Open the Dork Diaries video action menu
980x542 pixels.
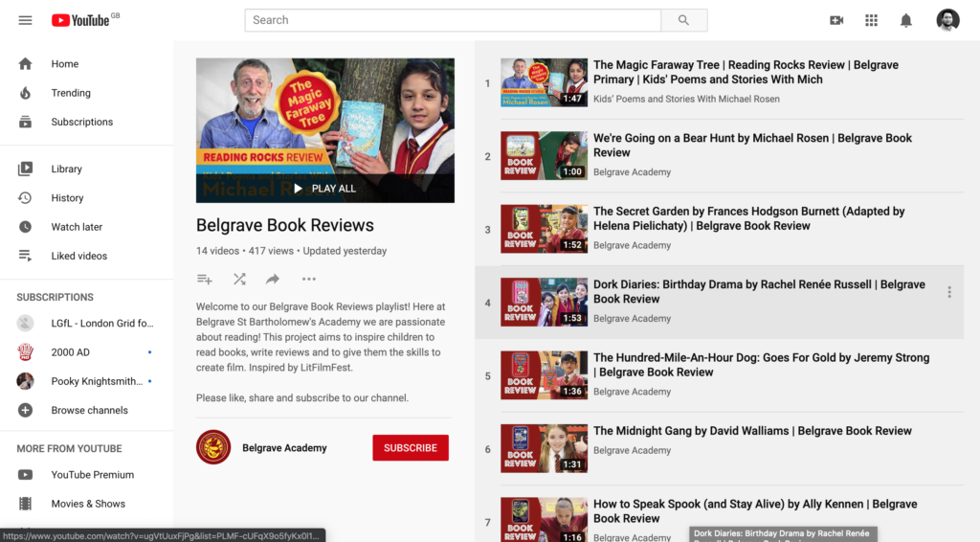click(948, 292)
